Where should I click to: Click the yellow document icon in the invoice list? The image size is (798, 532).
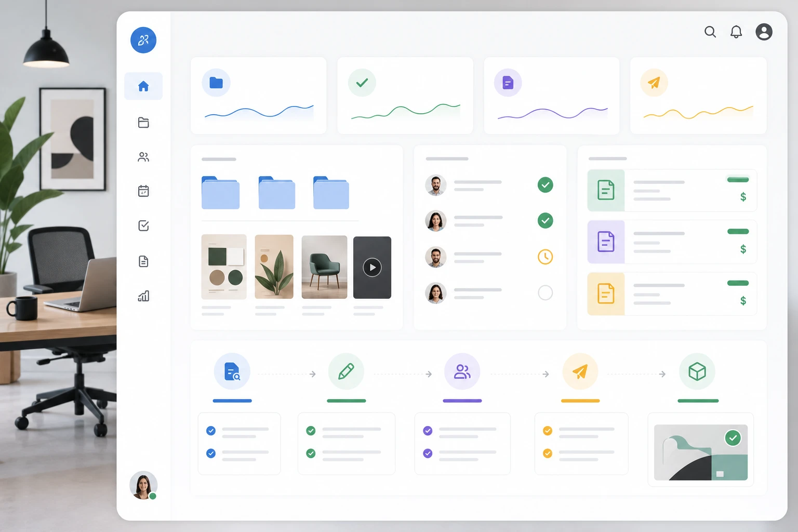click(606, 294)
